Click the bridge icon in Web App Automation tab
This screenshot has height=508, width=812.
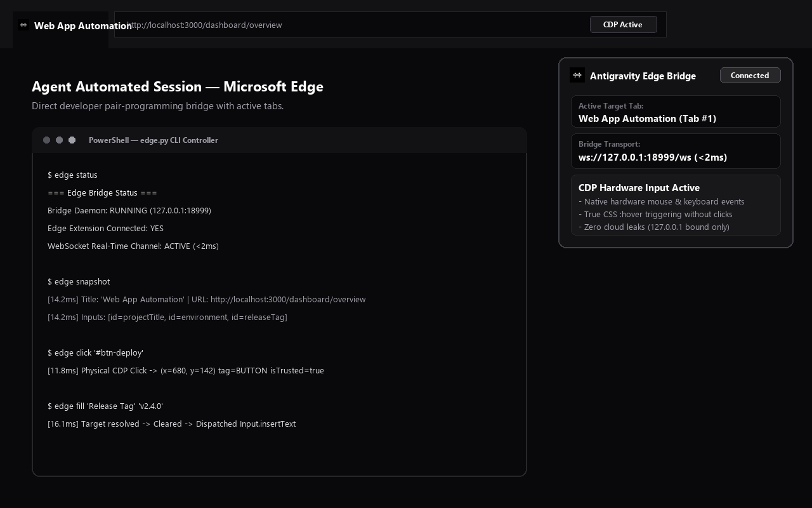pyautogui.click(x=23, y=25)
